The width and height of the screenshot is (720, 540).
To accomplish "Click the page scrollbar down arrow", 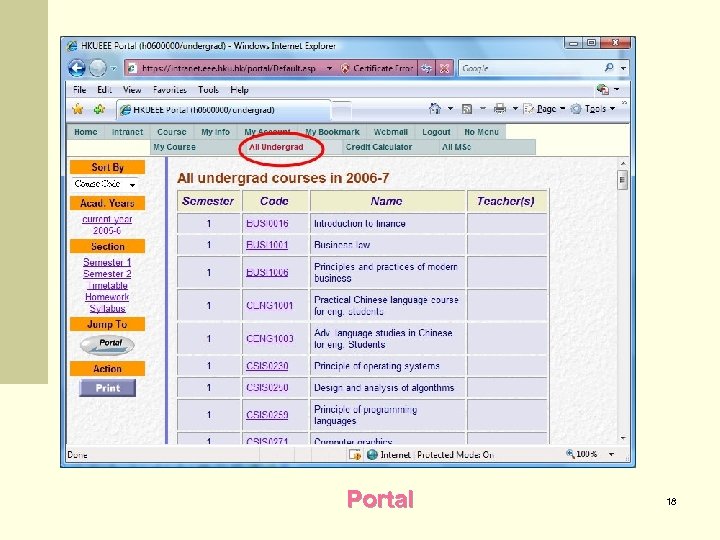I will [x=623, y=439].
